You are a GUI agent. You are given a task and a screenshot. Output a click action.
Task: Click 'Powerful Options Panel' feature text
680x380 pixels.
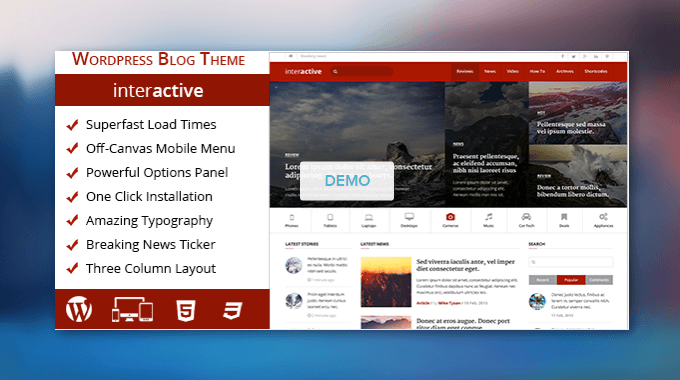click(157, 173)
